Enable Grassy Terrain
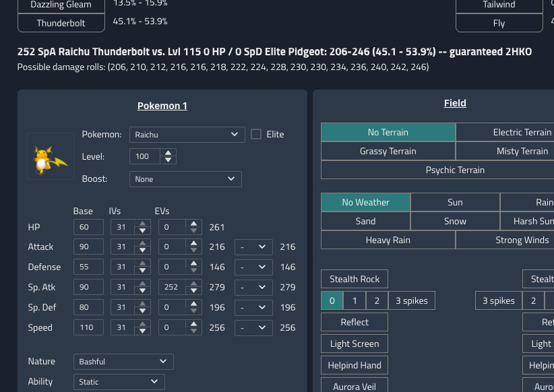Screen dimensions: 554x392 pyautogui.click(x=388, y=151)
